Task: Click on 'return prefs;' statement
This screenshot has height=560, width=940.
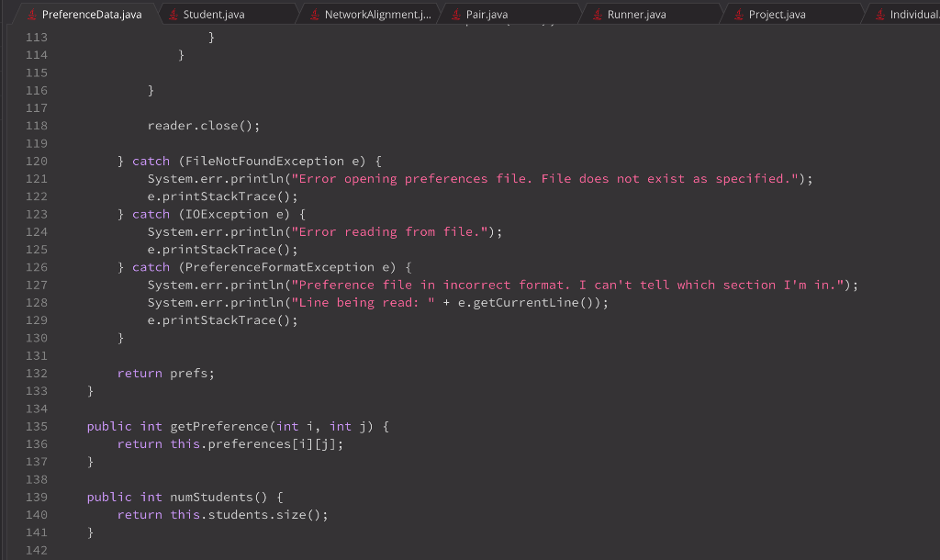Action: point(166,374)
